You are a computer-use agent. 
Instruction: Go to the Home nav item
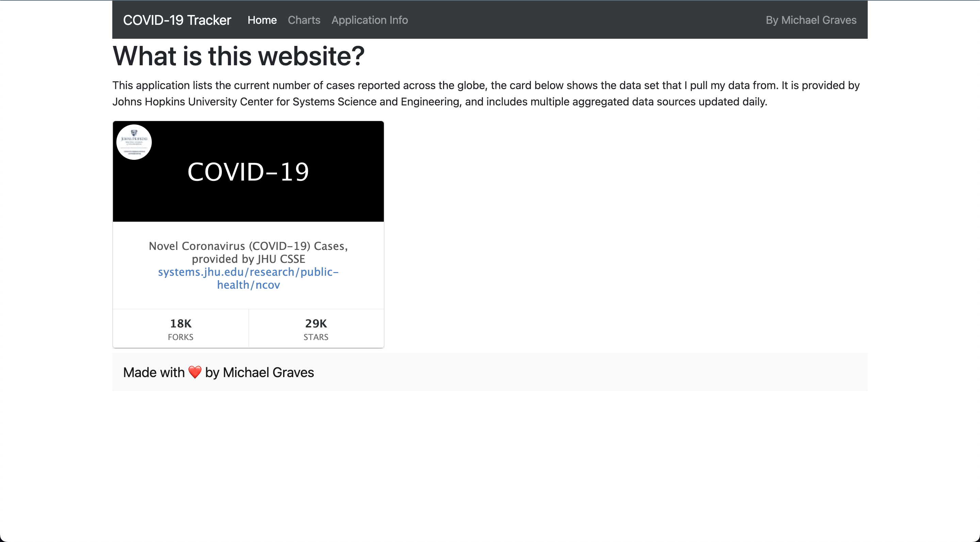(262, 20)
